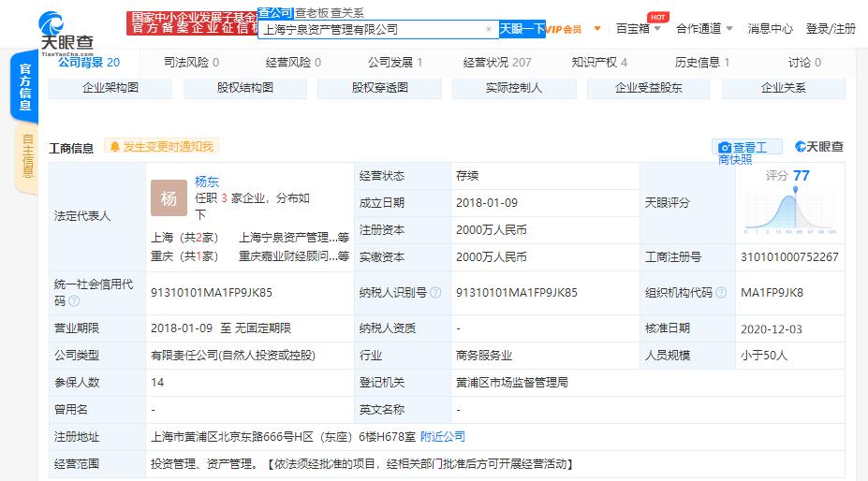Select registration number 310101000752267
Screen dimensions: 868x481
tap(789, 257)
